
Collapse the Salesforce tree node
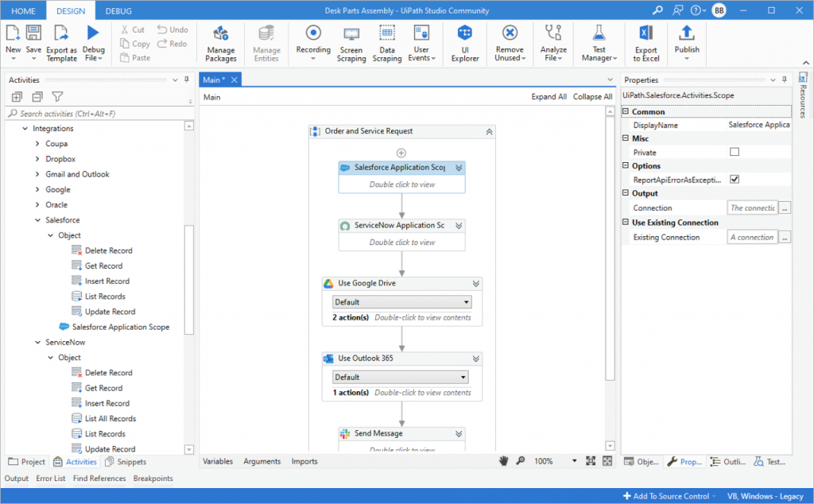[37, 220]
